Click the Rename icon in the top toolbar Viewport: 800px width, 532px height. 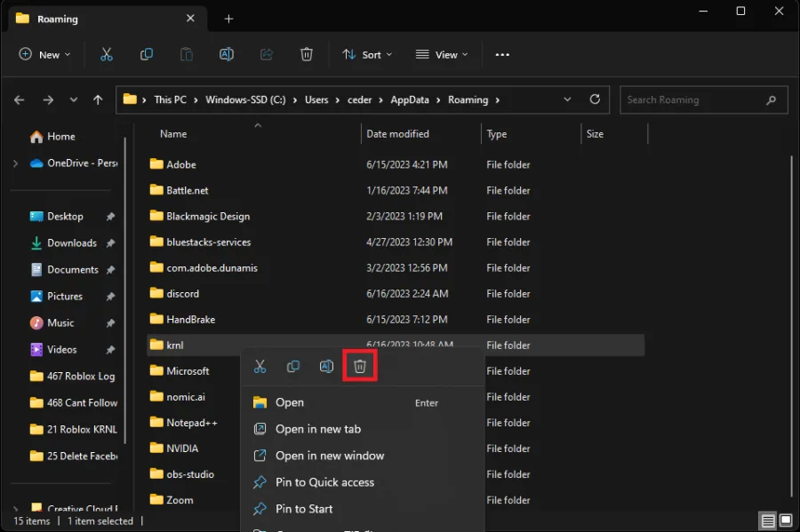point(227,54)
